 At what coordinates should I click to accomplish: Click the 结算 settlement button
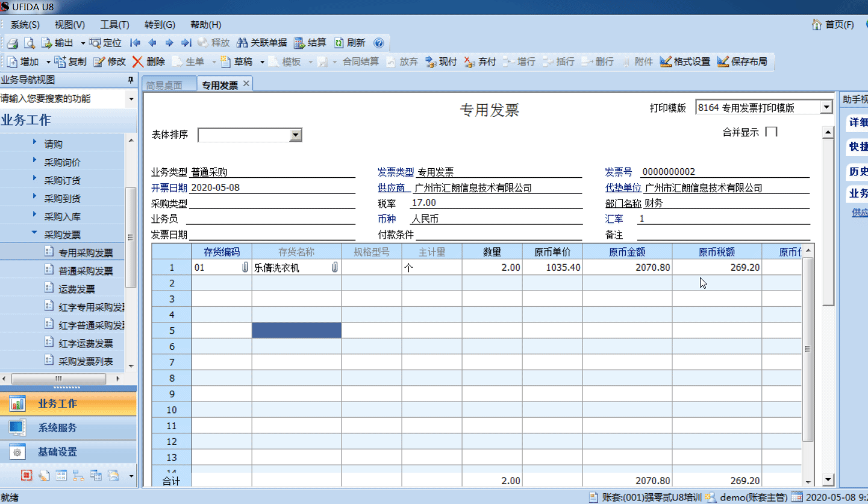[310, 43]
